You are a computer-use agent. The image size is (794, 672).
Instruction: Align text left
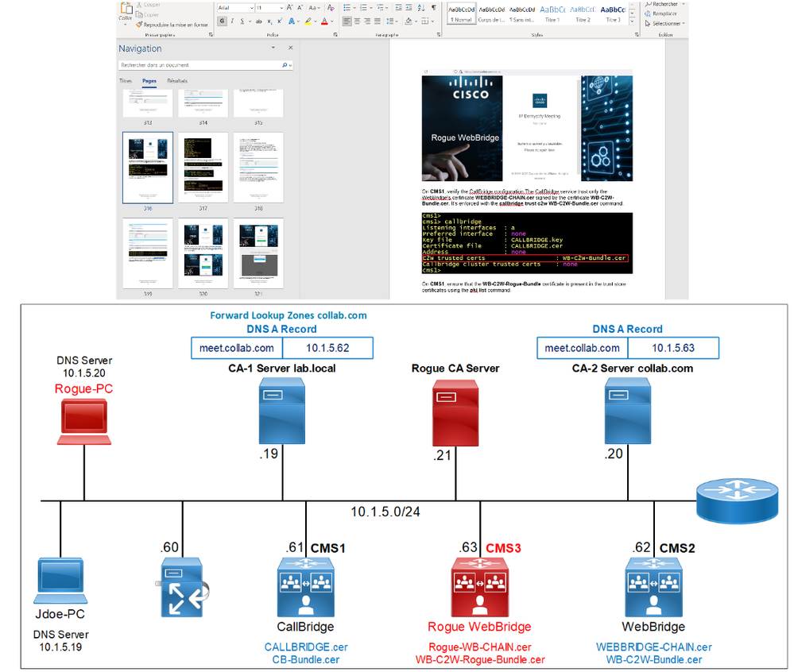(x=347, y=21)
